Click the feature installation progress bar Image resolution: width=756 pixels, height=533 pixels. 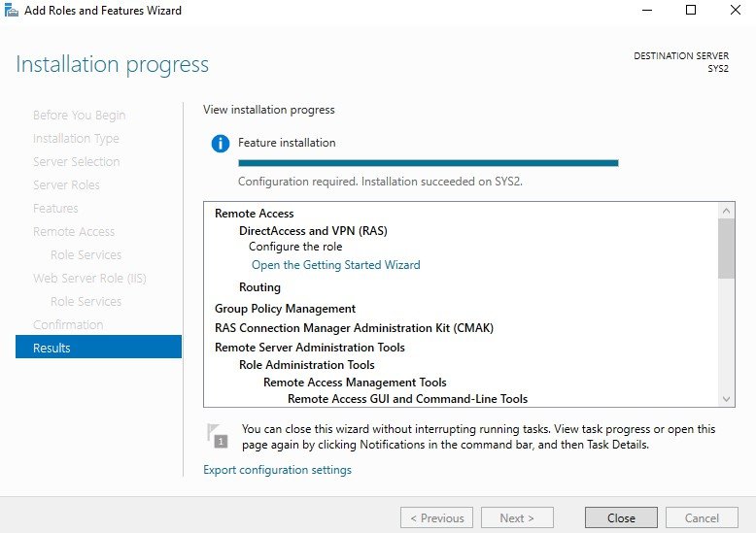click(x=429, y=163)
